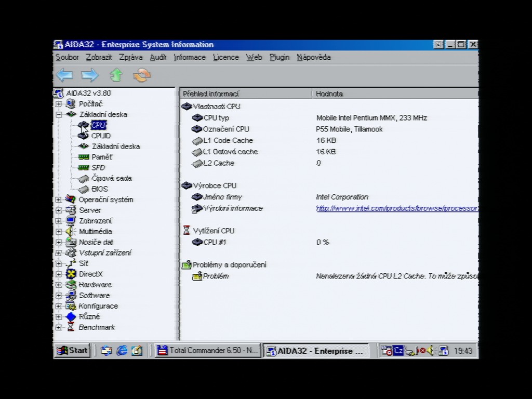Select the L1 Code Cache row

coord(329,140)
